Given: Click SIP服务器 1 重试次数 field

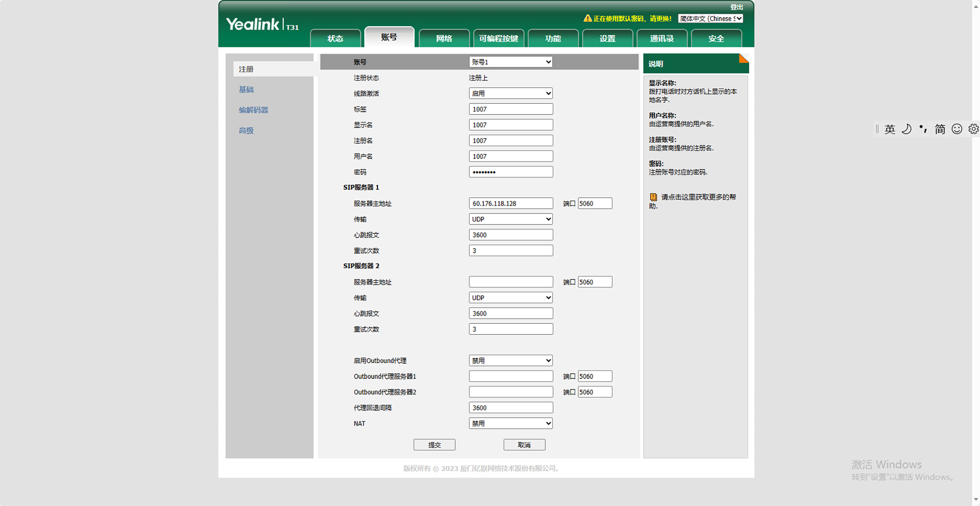Looking at the screenshot, I should click(x=511, y=251).
